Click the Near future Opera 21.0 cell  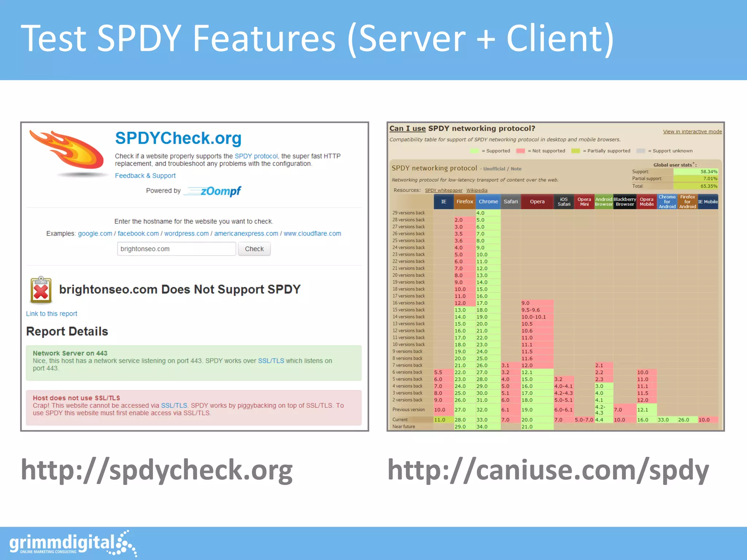coord(537,427)
